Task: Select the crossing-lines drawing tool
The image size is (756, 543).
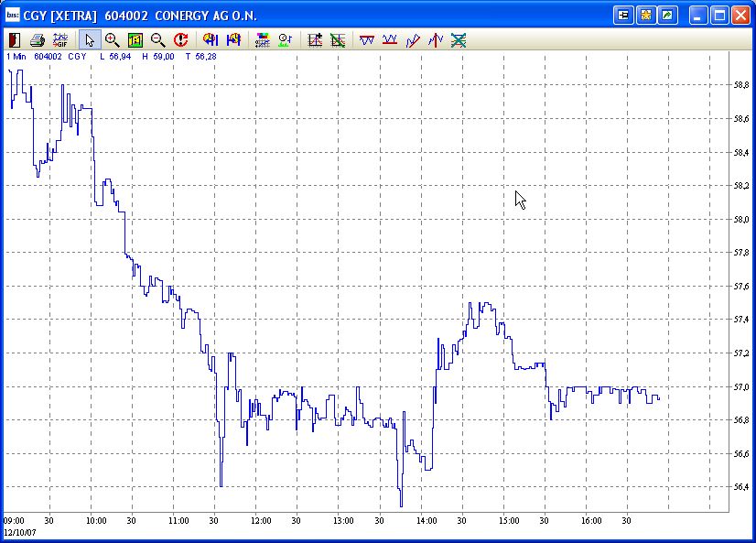Action: (x=458, y=39)
